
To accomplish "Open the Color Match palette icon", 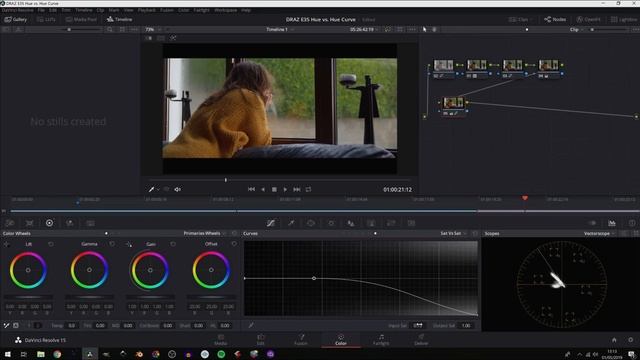I will (x=29, y=223).
